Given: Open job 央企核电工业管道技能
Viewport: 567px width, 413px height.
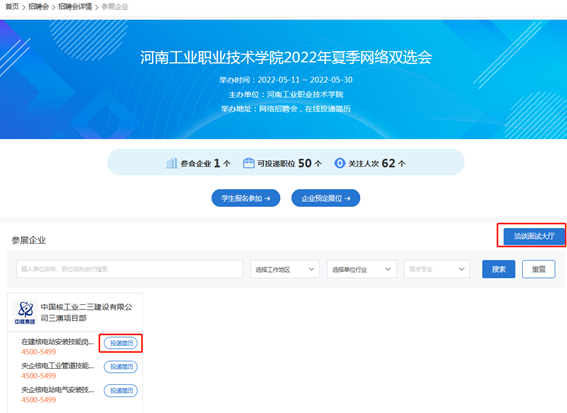Looking at the screenshot, I should pos(58,366).
